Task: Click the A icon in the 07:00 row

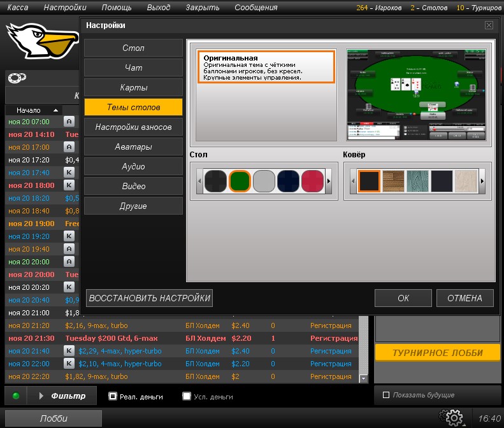Action: (69, 122)
